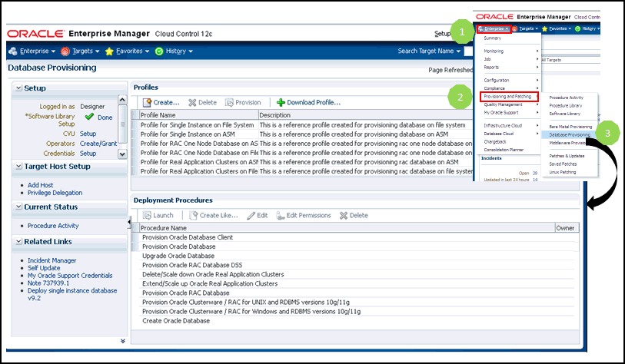Open the Self Update link

tap(44, 268)
